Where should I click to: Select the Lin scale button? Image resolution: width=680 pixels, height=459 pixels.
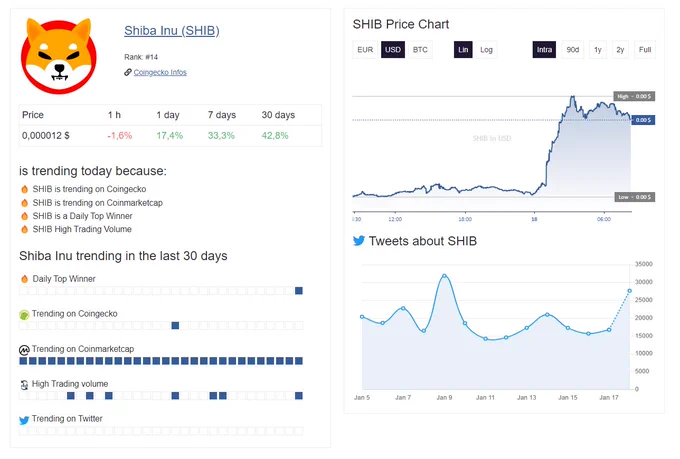click(463, 49)
